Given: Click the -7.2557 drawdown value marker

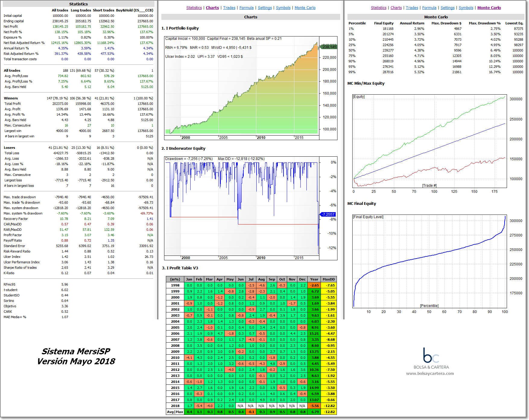Looking at the screenshot, I should (x=328, y=215).
